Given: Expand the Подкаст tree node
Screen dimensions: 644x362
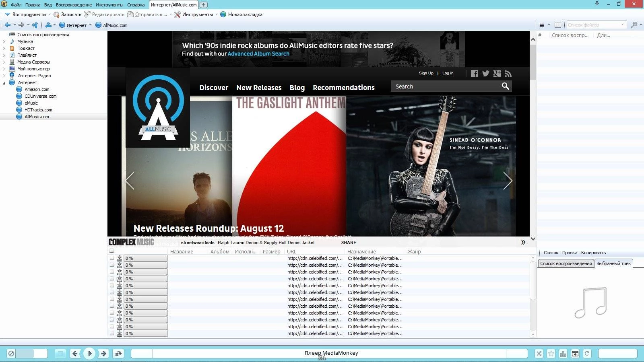Looking at the screenshot, I should [4, 48].
